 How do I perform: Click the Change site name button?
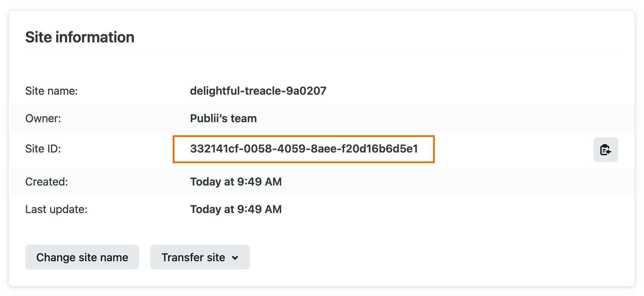[x=82, y=257]
